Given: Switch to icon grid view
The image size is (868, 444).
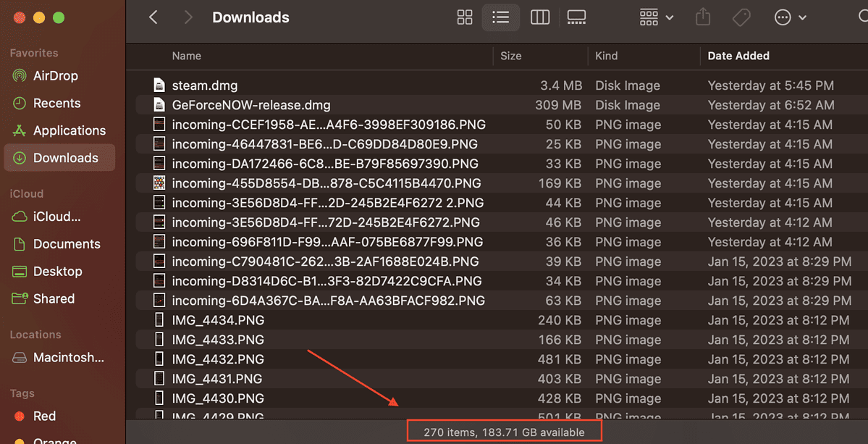Looking at the screenshot, I should coord(464,17).
